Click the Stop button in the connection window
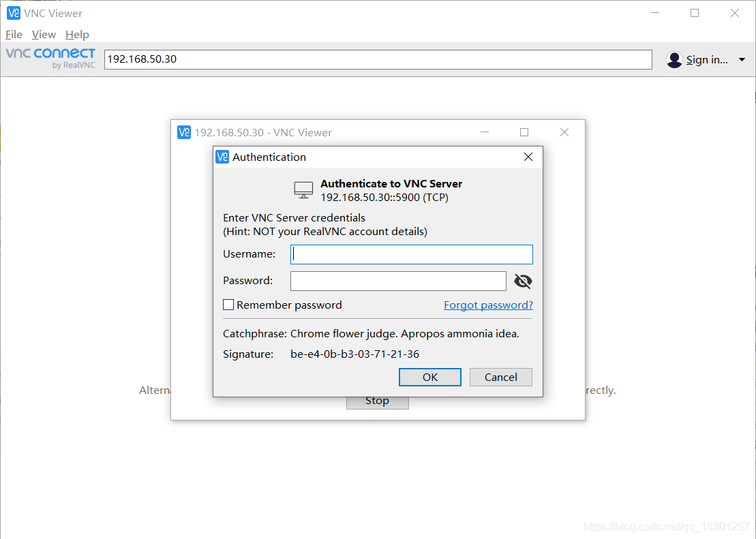Screen dimensions: 756x539 [378, 402]
